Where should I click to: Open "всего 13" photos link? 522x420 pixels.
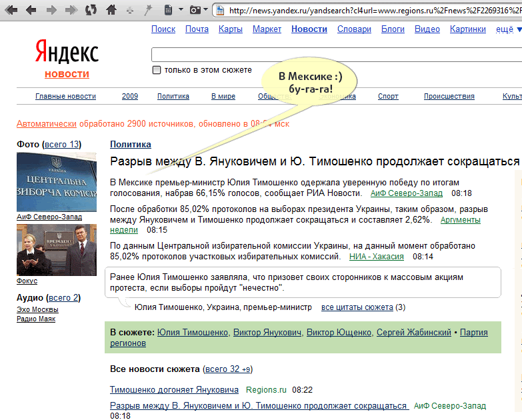(62, 145)
